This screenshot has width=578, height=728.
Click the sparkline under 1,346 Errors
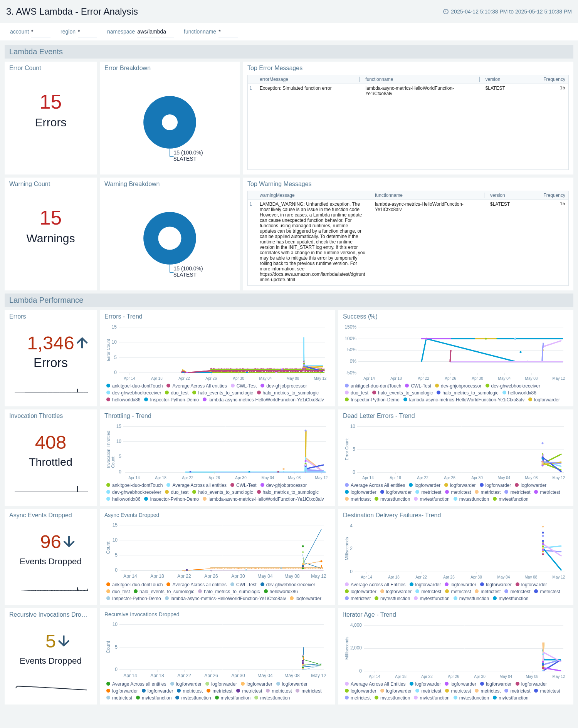coord(51,390)
